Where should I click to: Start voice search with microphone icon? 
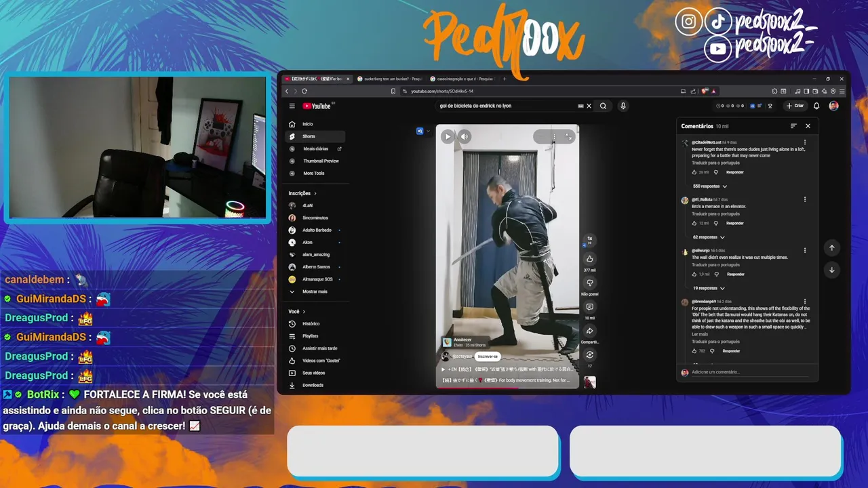pyautogui.click(x=623, y=106)
